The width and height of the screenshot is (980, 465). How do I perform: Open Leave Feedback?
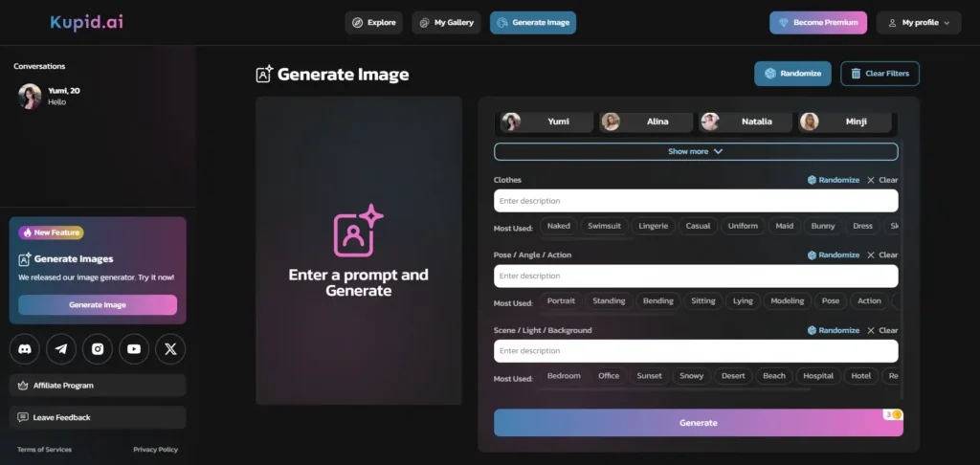pos(98,417)
